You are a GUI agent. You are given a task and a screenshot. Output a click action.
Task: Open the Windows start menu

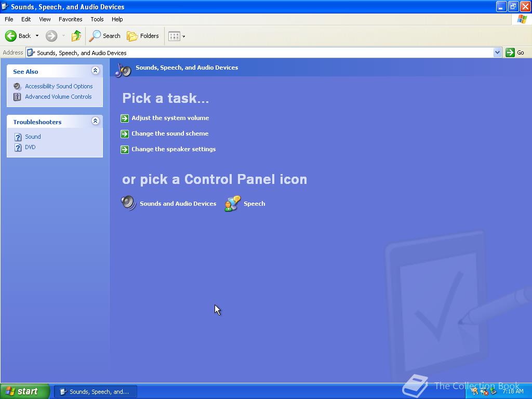25,391
